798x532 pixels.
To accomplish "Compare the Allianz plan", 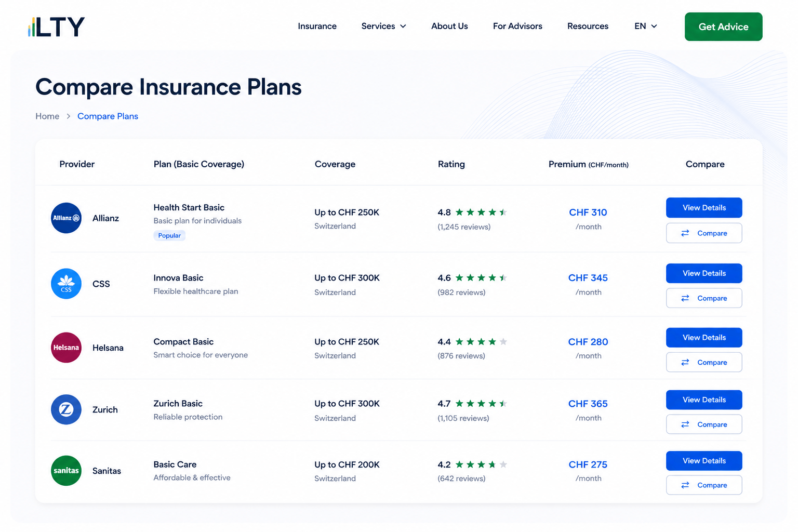I will 704,233.
